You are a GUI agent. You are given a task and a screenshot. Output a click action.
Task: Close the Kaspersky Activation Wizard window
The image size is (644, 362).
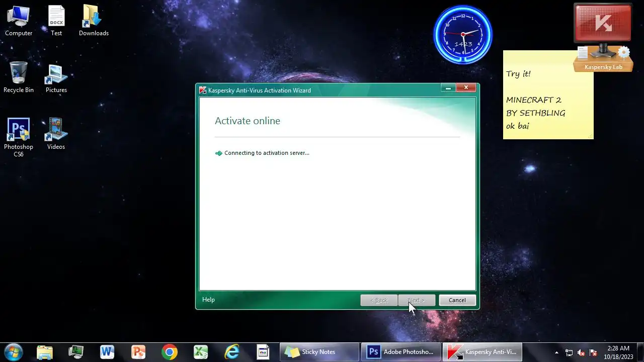[466, 88]
